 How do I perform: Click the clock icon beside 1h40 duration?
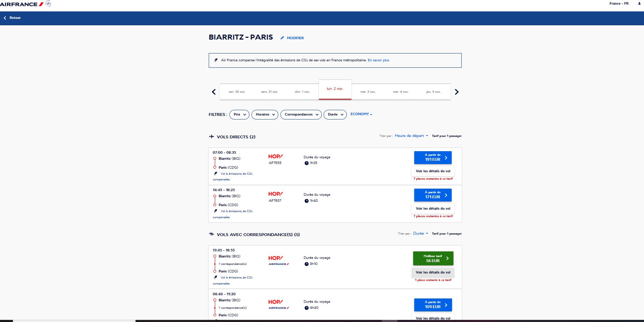point(306,201)
